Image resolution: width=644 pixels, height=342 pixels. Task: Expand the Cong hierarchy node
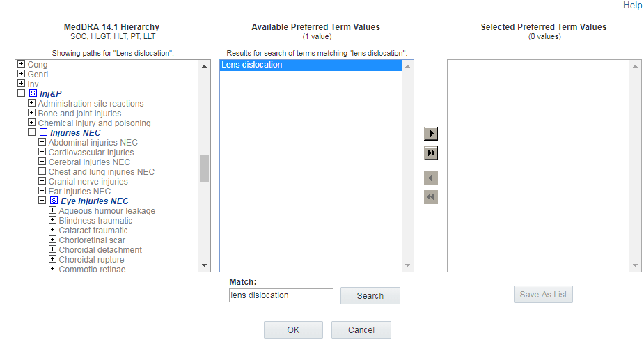(22, 64)
